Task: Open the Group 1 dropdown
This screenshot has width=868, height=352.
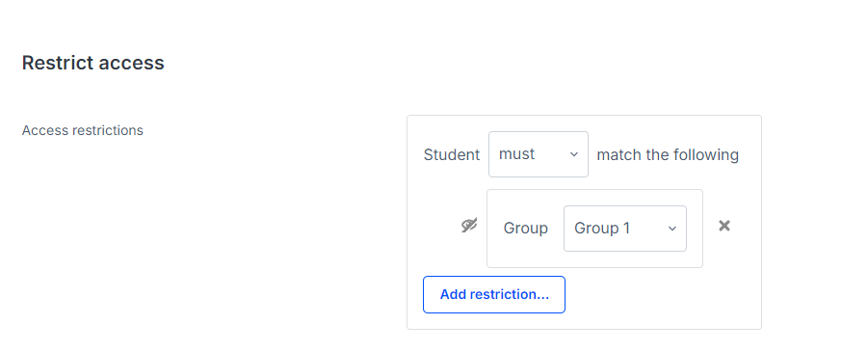Action: coord(625,229)
